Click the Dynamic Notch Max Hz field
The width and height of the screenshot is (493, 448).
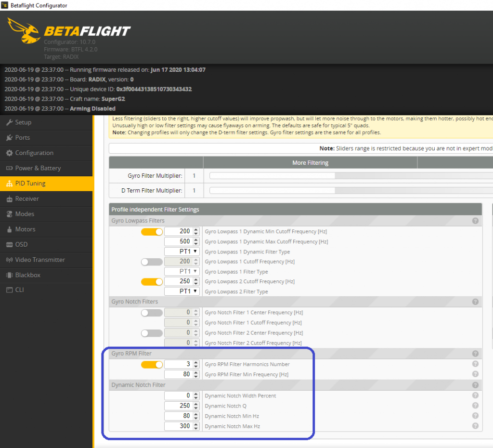click(182, 426)
